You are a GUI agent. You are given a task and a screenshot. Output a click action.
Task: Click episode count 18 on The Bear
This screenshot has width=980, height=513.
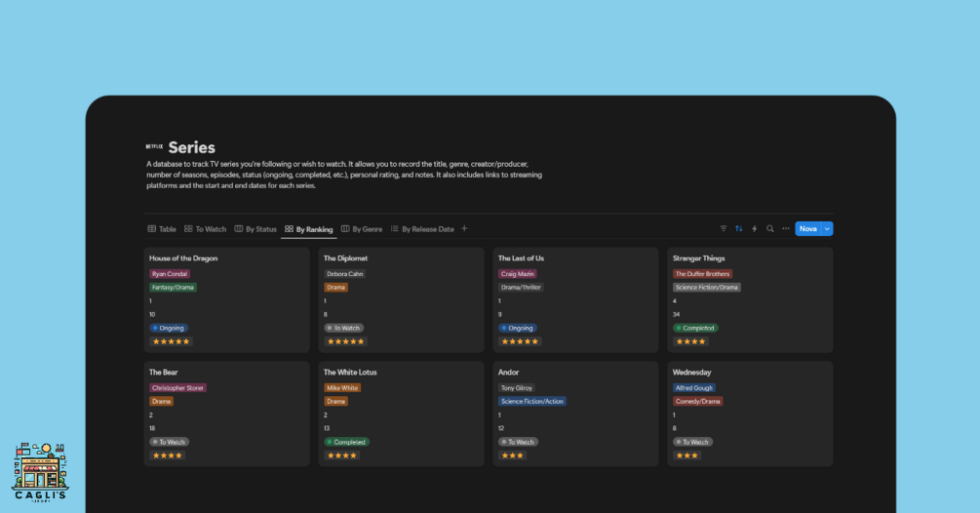pyautogui.click(x=152, y=428)
